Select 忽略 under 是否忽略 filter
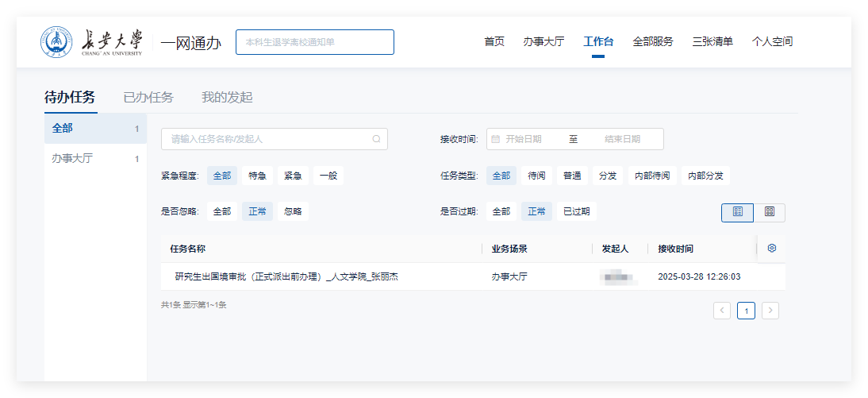The width and height of the screenshot is (868, 398). click(x=293, y=211)
